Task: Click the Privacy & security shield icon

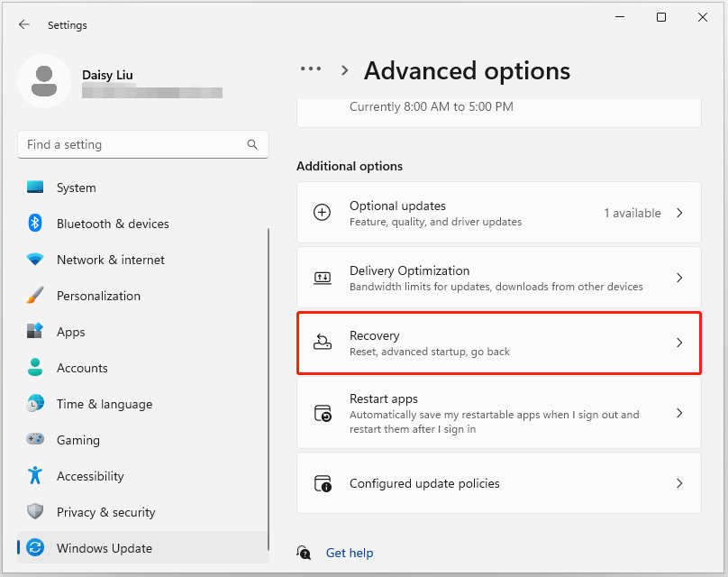Action: [35, 512]
